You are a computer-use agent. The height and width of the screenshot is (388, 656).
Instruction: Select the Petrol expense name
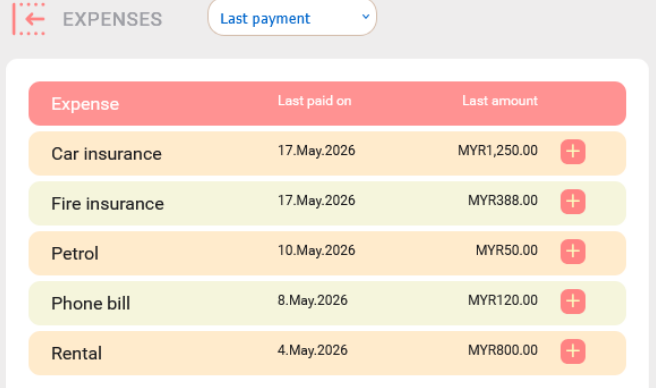[75, 253]
